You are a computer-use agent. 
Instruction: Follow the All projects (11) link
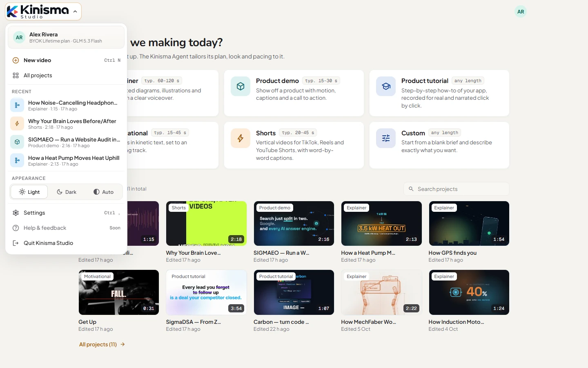[102, 344]
